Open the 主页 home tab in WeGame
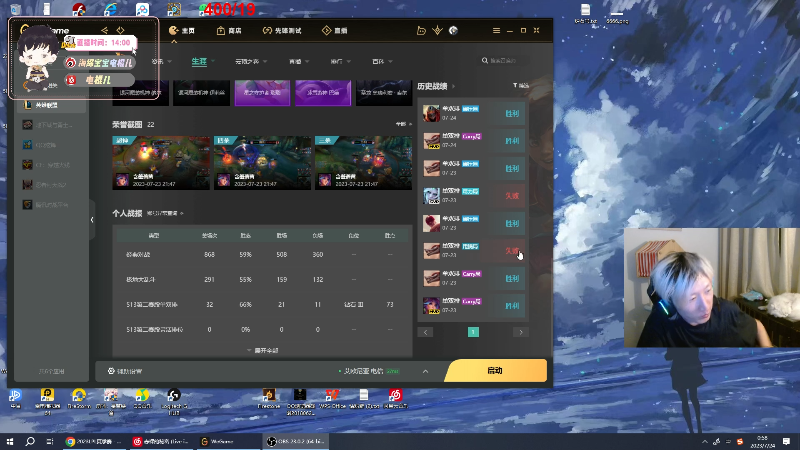 182,31
